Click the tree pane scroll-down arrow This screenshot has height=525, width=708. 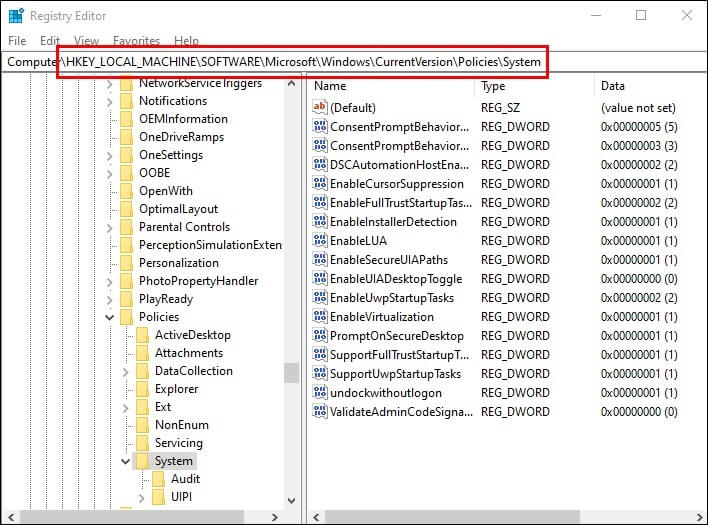pyautogui.click(x=291, y=500)
